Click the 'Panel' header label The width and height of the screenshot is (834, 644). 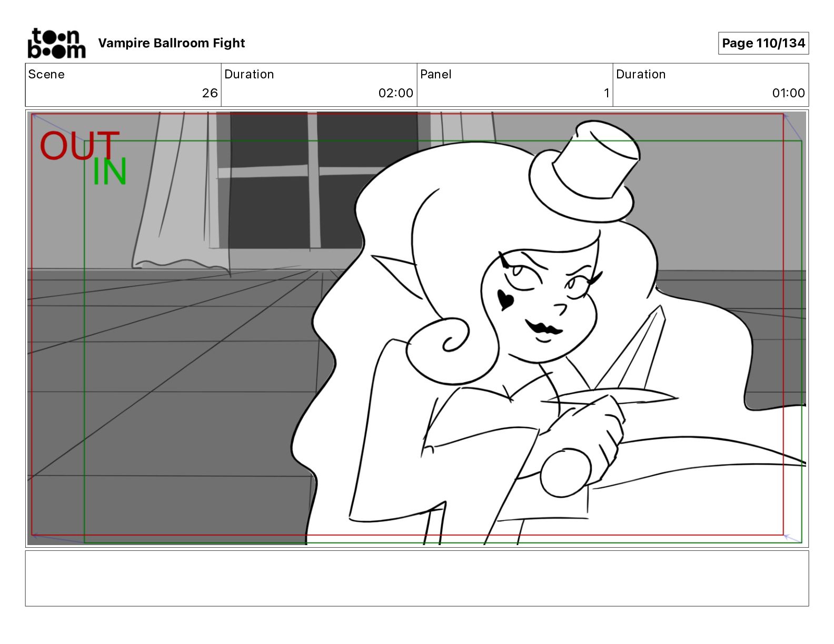[x=436, y=74]
